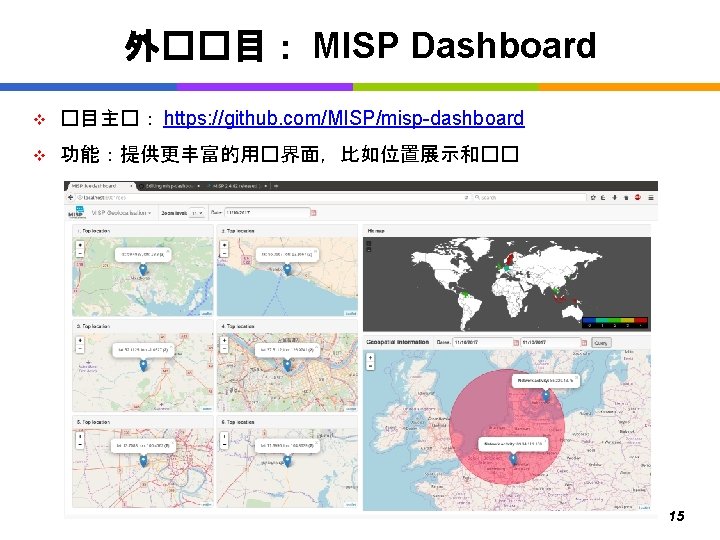Click the marker pin on 3. Top location map

(143, 366)
